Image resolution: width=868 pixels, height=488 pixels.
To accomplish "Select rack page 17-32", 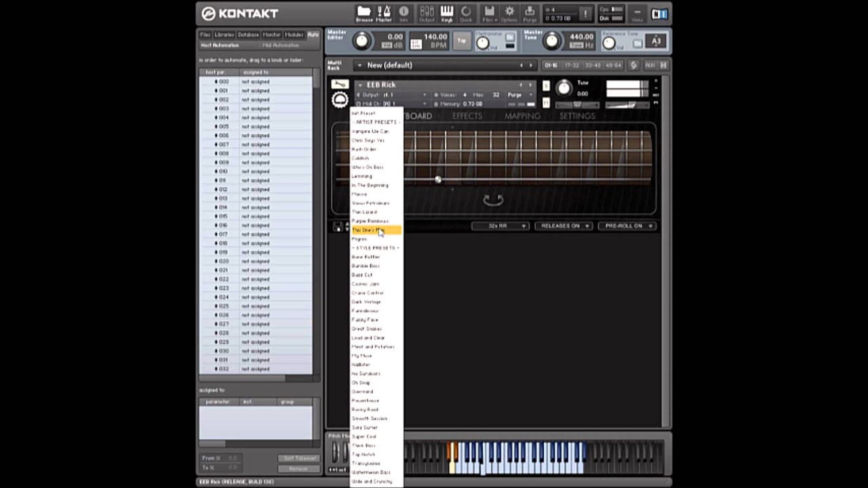I will click(x=572, y=65).
